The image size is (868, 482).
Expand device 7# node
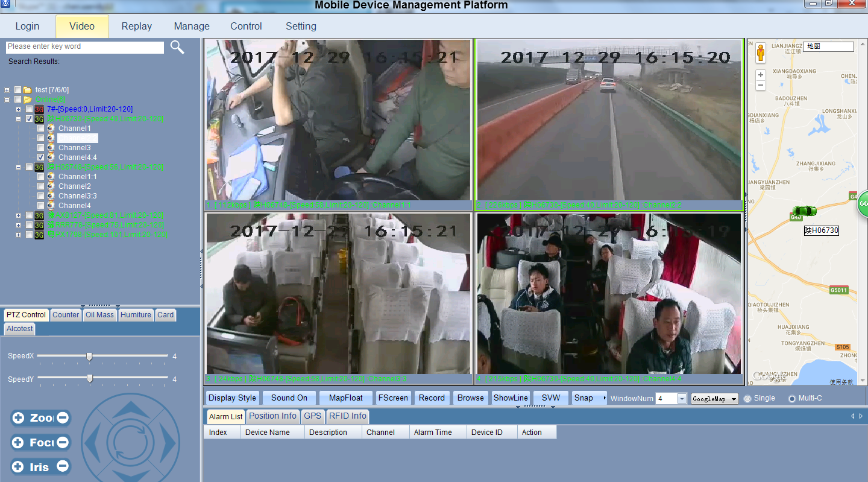[19, 109]
